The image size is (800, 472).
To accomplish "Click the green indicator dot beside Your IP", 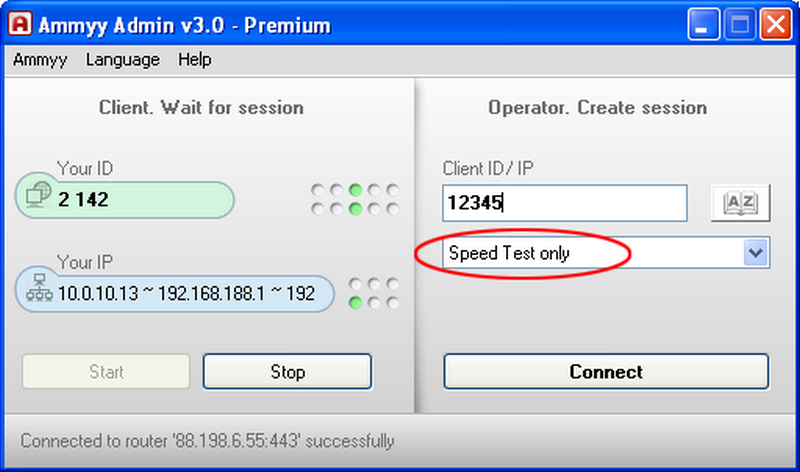I will pos(355,303).
